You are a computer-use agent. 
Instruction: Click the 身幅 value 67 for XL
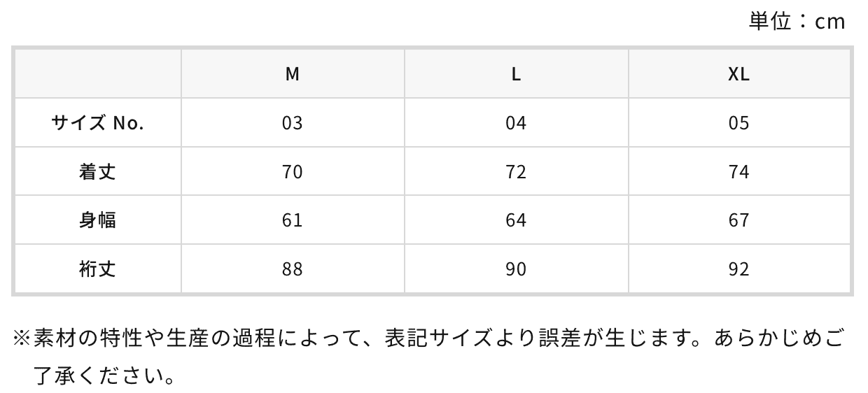point(739,220)
